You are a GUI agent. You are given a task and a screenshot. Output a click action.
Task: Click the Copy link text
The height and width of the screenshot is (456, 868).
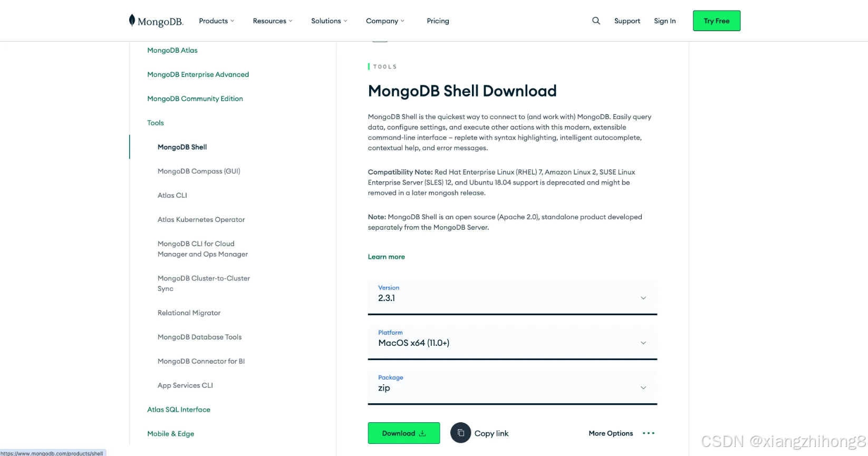tap(491, 433)
